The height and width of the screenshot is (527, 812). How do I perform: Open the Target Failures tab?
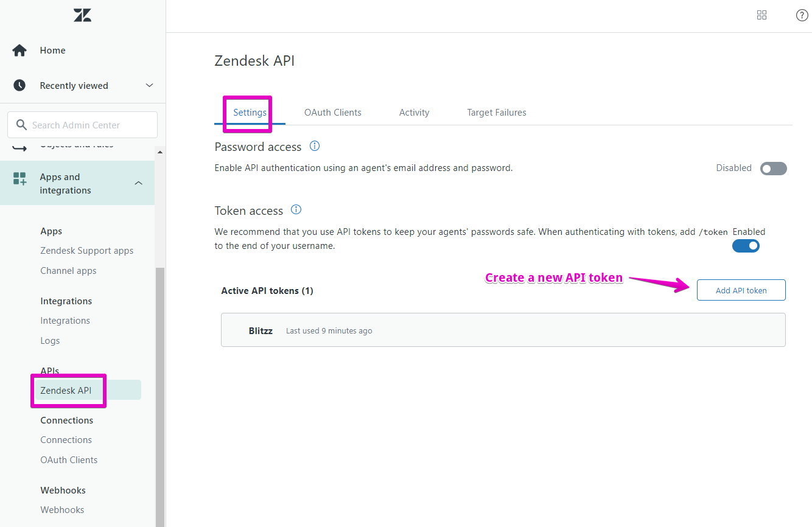[497, 113]
